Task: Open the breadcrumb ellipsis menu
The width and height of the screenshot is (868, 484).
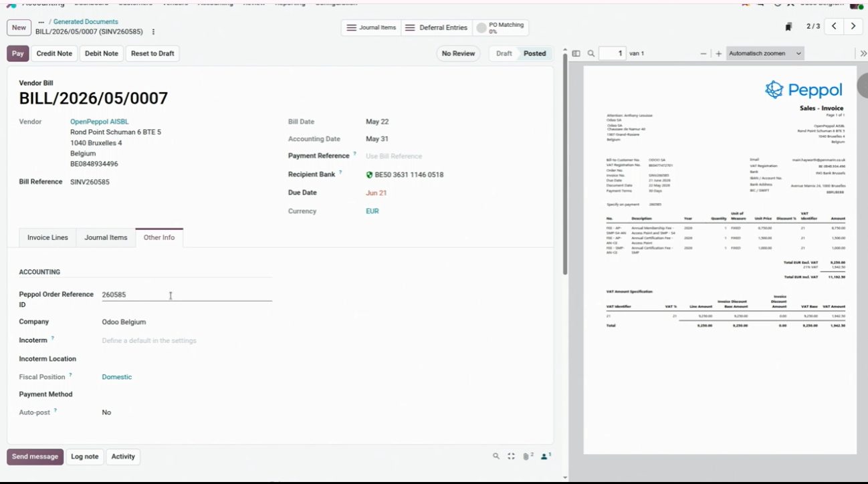Action: (x=41, y=22)
